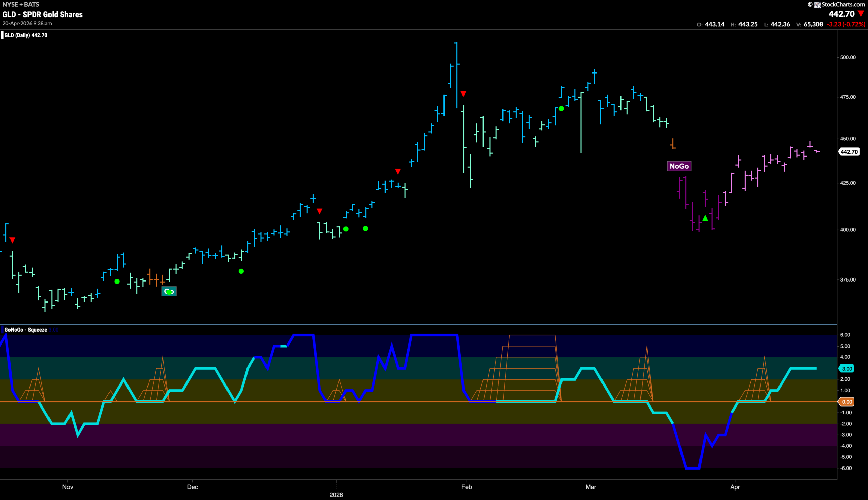Click the -3.23 (-0.72%) change value
Screen dimensions: 868x500
[846, 24]
